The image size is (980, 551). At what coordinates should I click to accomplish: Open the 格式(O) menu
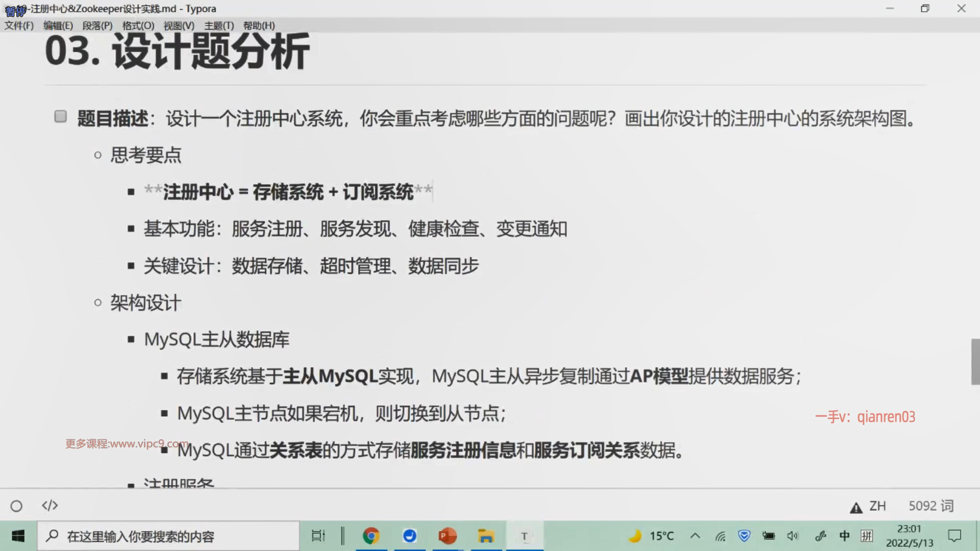pos(138,26)
